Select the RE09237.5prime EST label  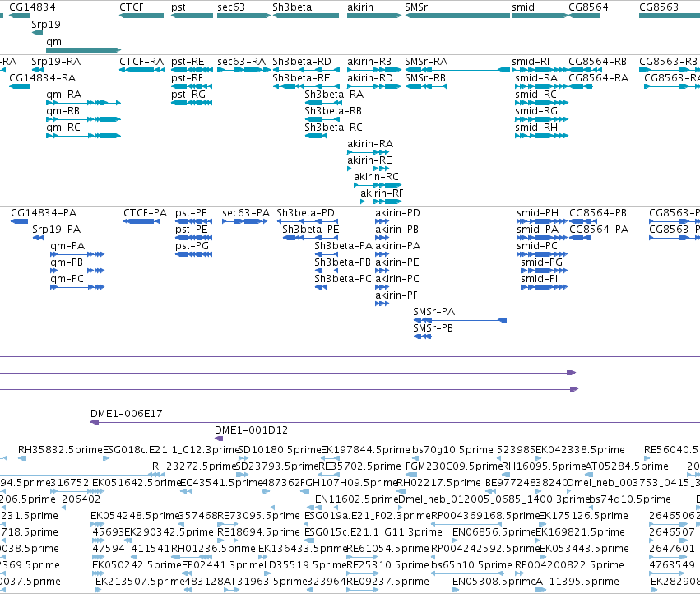pyautogui.click(x=387, y=582)
